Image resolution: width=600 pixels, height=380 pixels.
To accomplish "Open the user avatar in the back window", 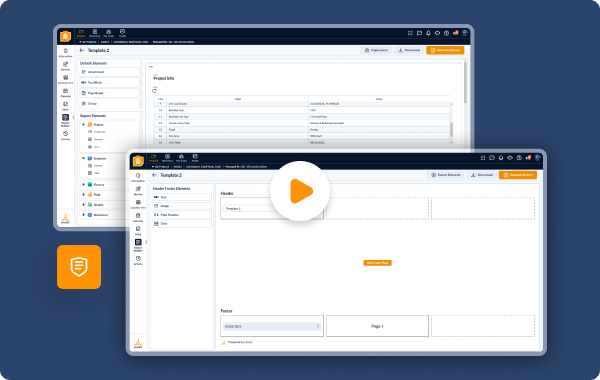I will click(465, 33).
